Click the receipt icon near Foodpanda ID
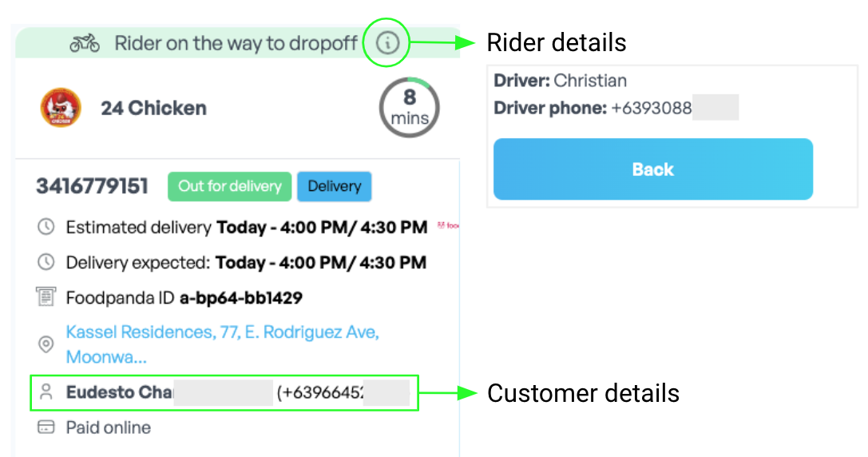The image size is (868, 457). 46,297
